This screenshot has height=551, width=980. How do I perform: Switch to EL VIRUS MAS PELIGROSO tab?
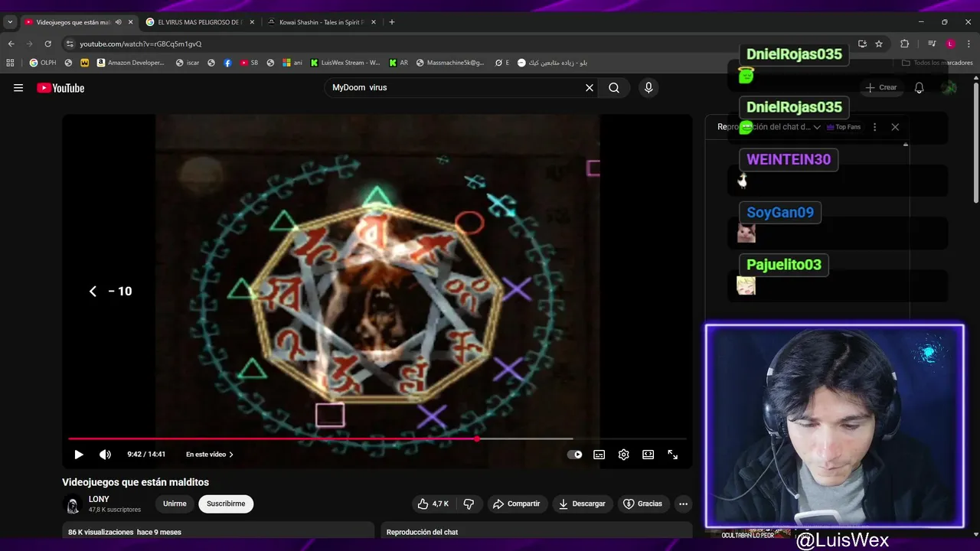point(199,22)
